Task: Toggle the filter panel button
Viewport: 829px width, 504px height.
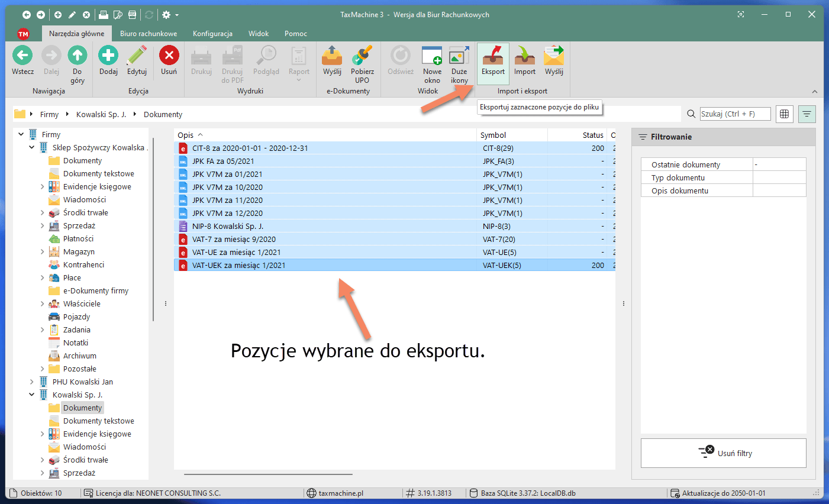Action: click(807, 114)
